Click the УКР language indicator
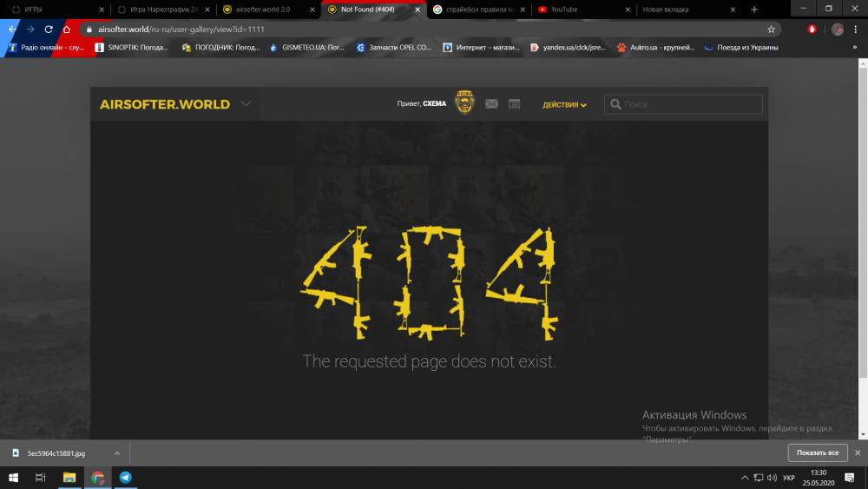Screen dimensions: 868x489 click(789, 478)
